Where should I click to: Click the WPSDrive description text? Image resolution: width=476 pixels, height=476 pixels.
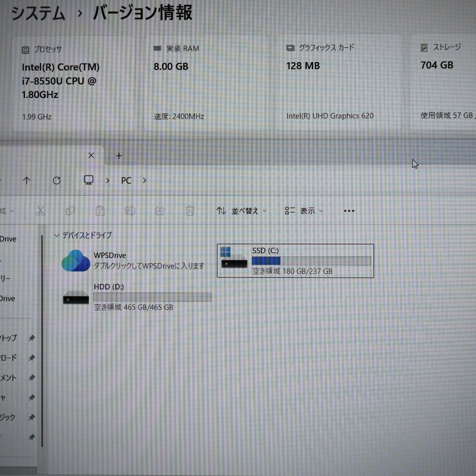pyautogui.click(x=149, y=266)
